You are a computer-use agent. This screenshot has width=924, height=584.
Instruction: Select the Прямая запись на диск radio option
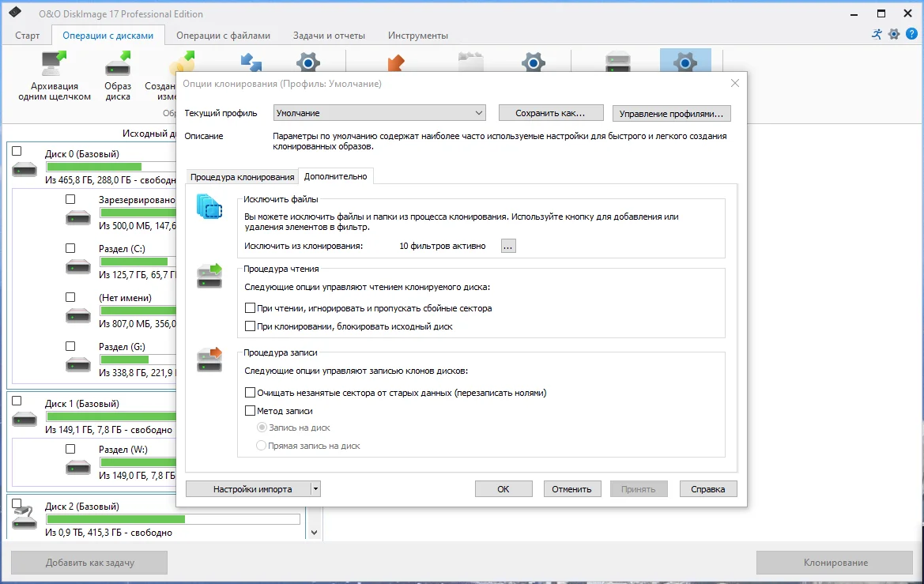tap(261, 446)
